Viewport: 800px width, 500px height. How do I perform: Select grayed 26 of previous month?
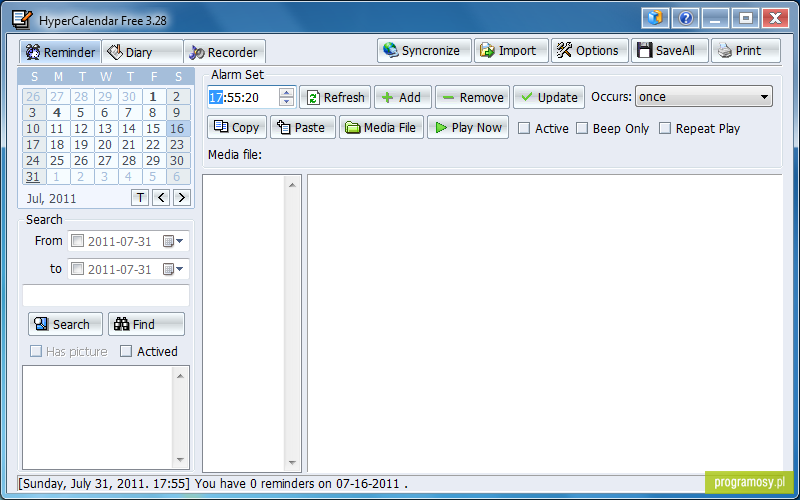tap(33, 96)
